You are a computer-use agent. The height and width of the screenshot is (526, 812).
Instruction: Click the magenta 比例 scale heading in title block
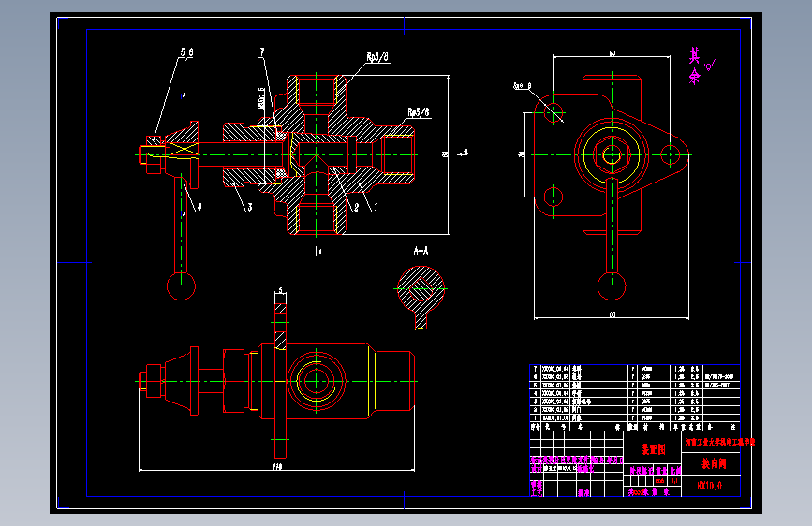674,471
